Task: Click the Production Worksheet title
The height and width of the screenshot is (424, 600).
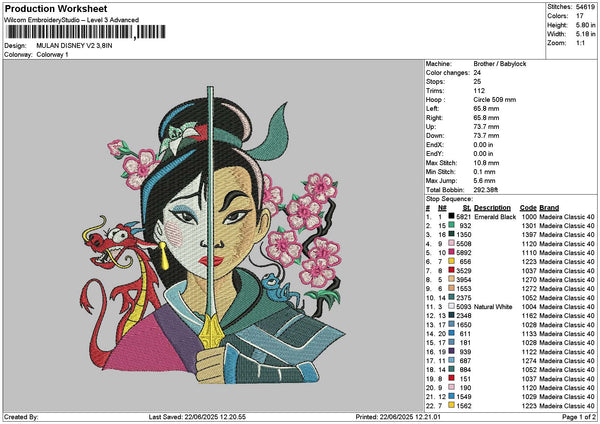Action: pyautogui.click(x=56, y=8)
